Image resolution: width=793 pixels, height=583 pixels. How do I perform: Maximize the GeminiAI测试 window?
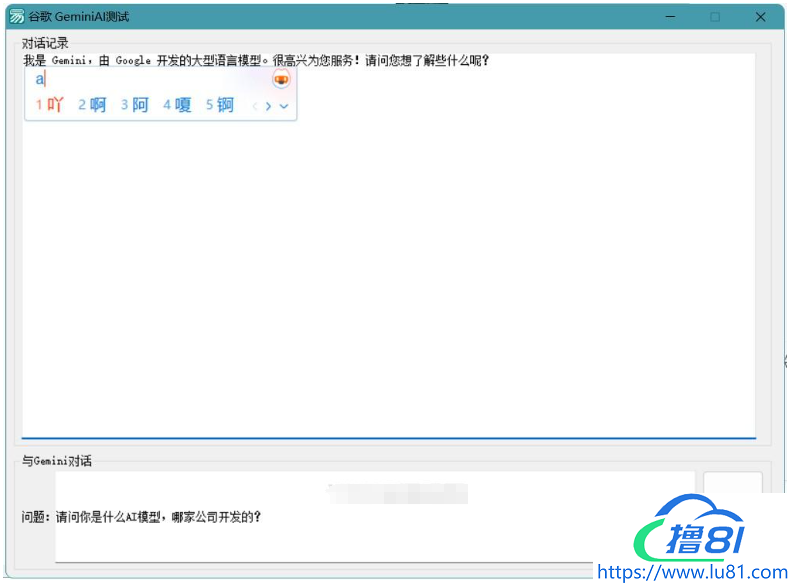[715, 17]
